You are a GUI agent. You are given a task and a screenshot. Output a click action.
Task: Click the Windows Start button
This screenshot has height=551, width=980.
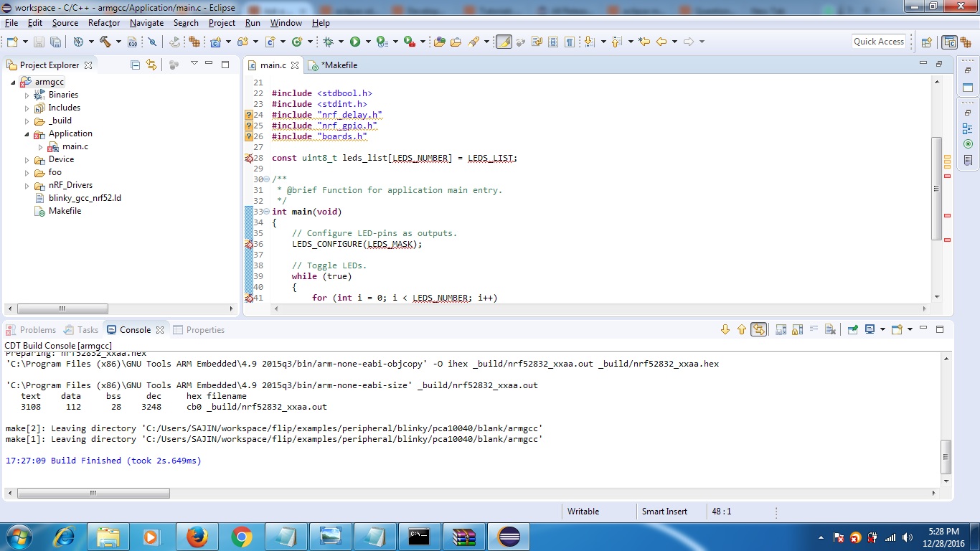[18, 537]
